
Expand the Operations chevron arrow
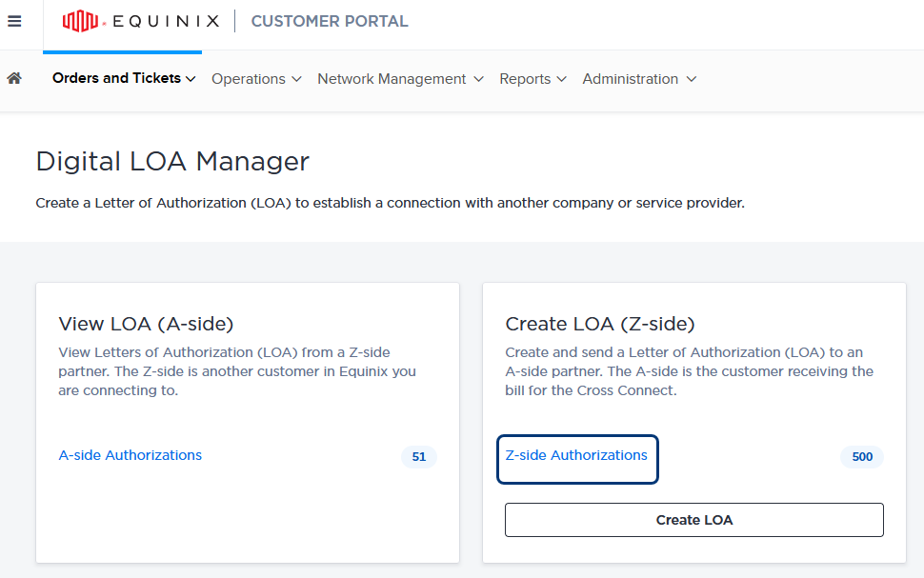296,79
